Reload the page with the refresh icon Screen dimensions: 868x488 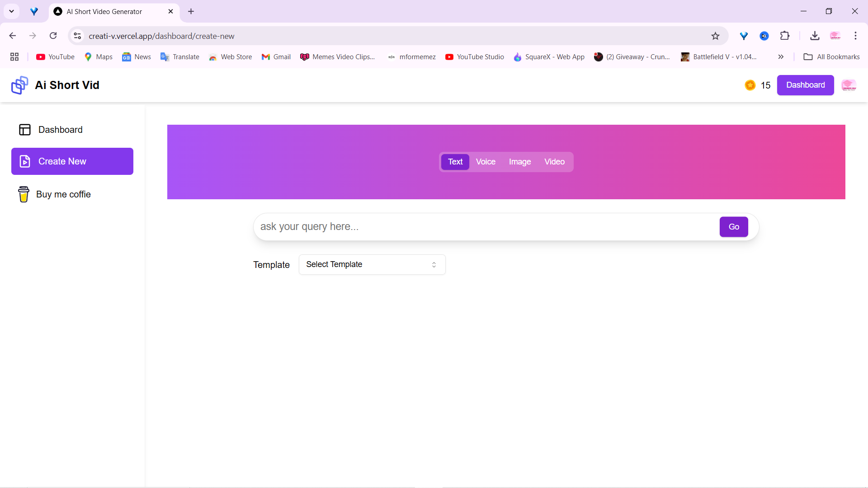click(53, 36)
